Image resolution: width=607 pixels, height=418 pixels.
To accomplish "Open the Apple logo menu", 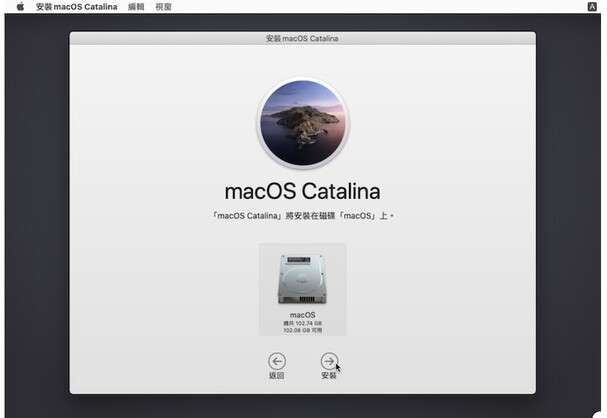I will [20, 7].
